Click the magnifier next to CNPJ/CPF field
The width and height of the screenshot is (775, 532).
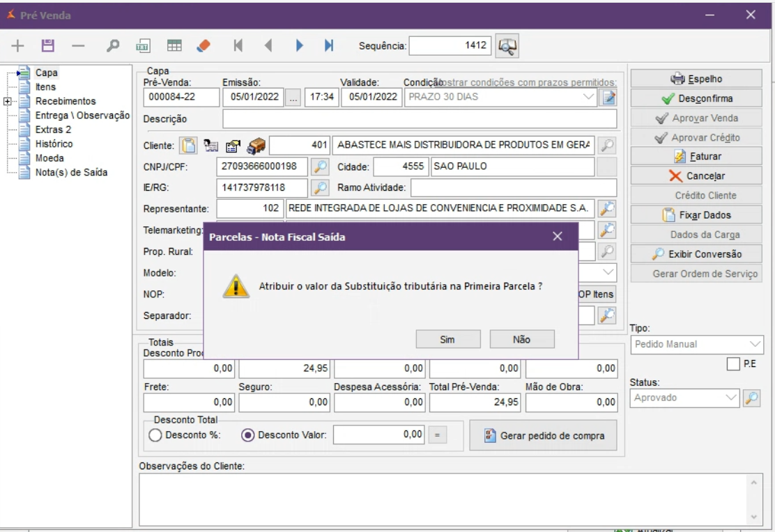[319, 166]
